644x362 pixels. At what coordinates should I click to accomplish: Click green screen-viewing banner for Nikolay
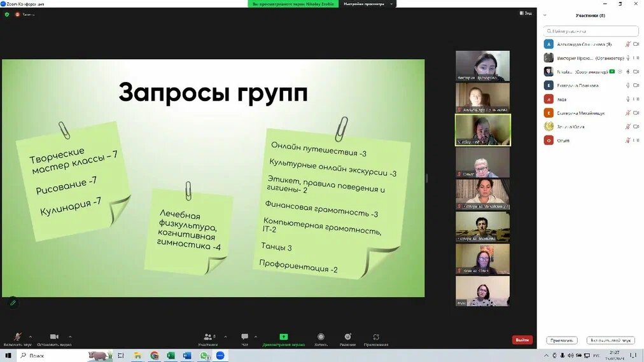(x=293, y=4)
